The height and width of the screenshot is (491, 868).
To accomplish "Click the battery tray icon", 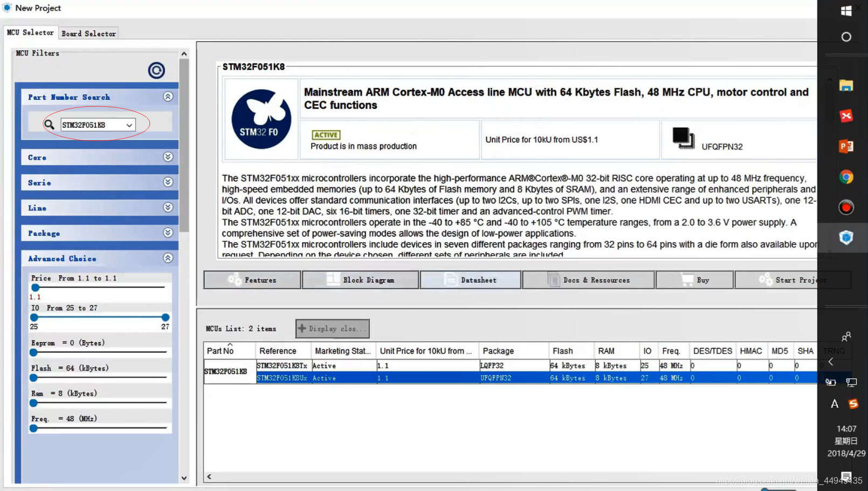I will [831, 383].
